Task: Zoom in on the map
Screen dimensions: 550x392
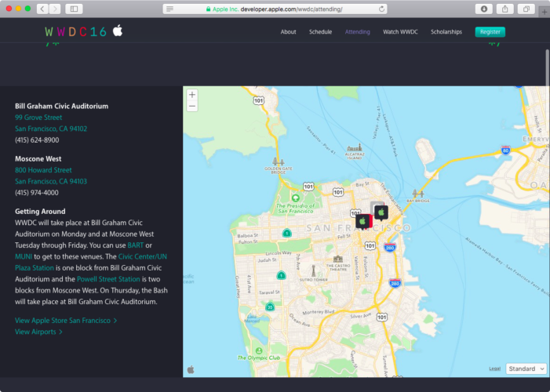Action: point(192,95)
